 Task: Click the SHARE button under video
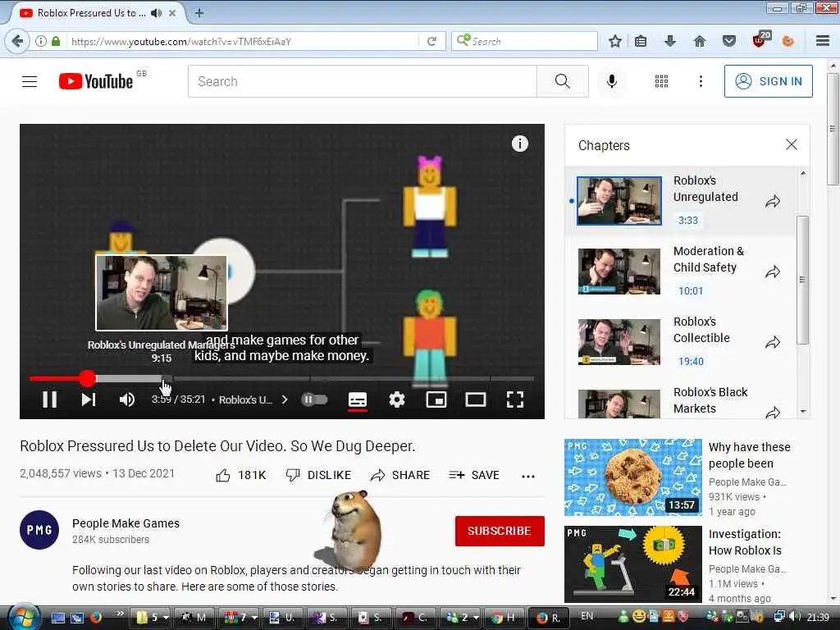[400, 475]
